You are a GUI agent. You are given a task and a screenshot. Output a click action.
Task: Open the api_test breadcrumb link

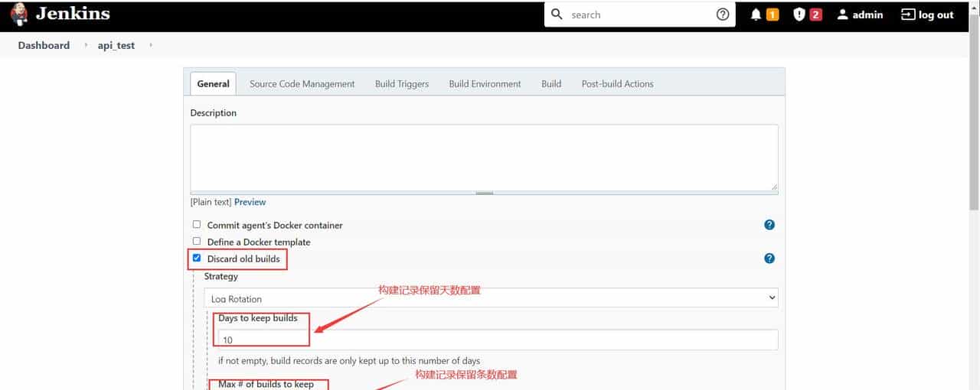(x=116, y=45)
